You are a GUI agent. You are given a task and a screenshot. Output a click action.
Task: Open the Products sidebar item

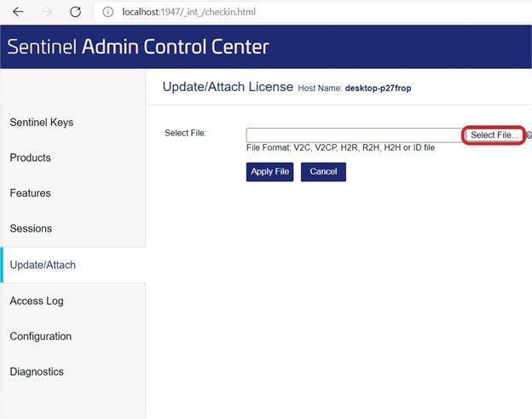tap(30, 158)
